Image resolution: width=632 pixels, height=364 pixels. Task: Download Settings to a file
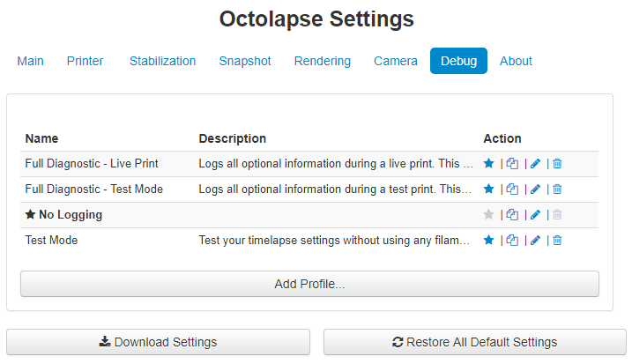coord(158,342)
